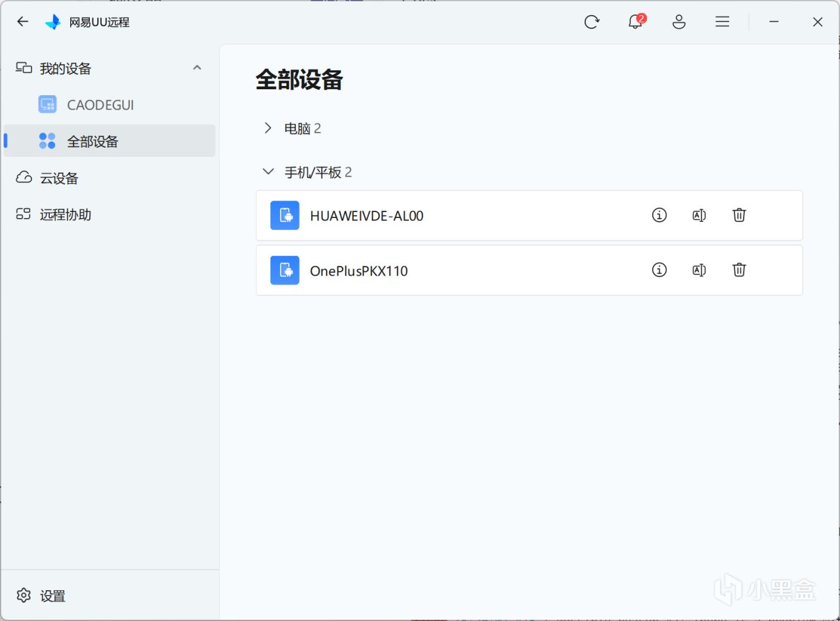This screenshot has width=840, height=621.
Task: Rename the HUAWEIVDE-AL00 device
Action: point(699,215)
